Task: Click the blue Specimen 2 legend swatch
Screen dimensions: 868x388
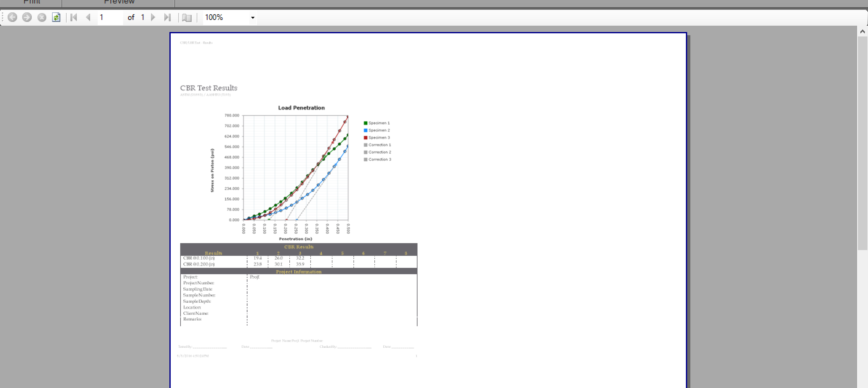Action: 365,130
